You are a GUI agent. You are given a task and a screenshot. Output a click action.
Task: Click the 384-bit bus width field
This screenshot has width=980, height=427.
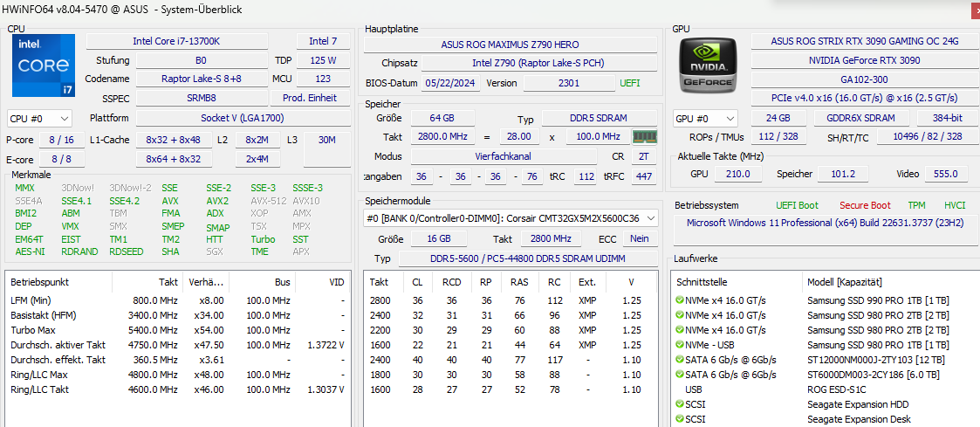coord(948,118)
